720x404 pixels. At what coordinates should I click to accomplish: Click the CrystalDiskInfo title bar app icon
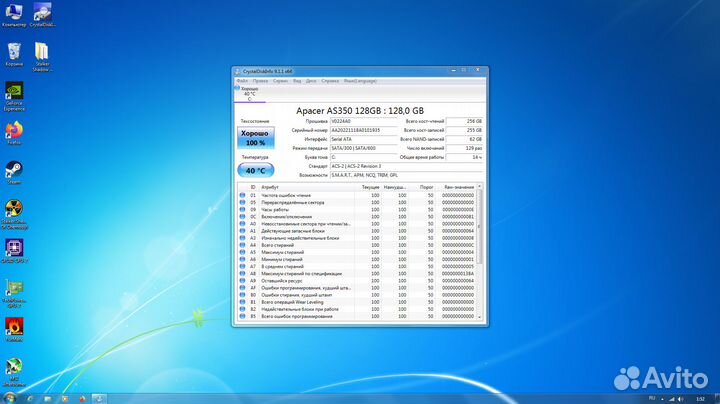coord(238,71)
